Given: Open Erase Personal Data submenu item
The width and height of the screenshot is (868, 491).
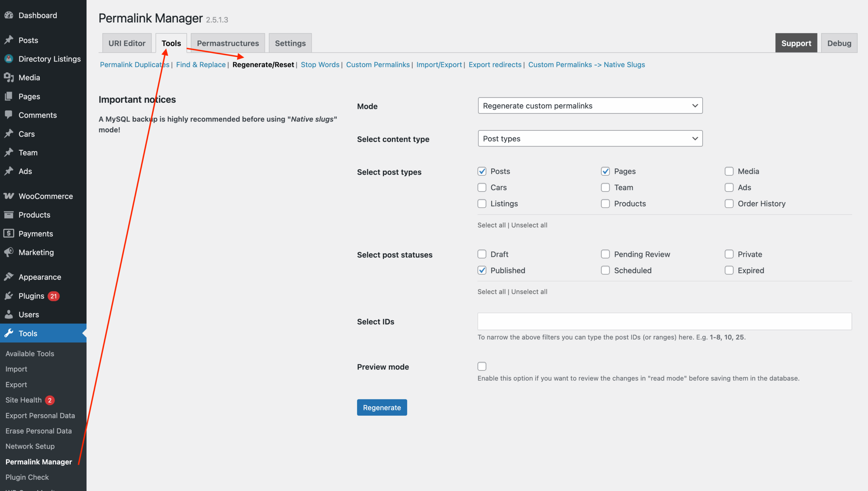Looking at the screenshot, I should [x=39, y=431].
